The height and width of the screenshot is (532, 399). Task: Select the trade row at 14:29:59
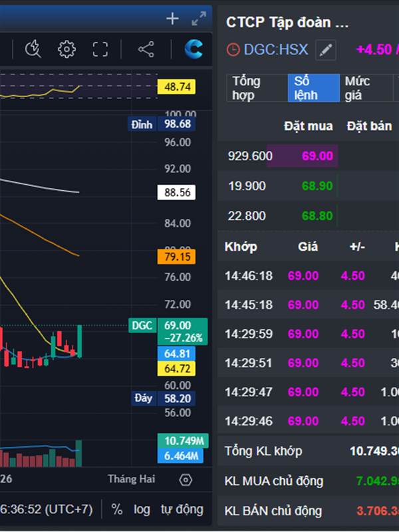308,334
